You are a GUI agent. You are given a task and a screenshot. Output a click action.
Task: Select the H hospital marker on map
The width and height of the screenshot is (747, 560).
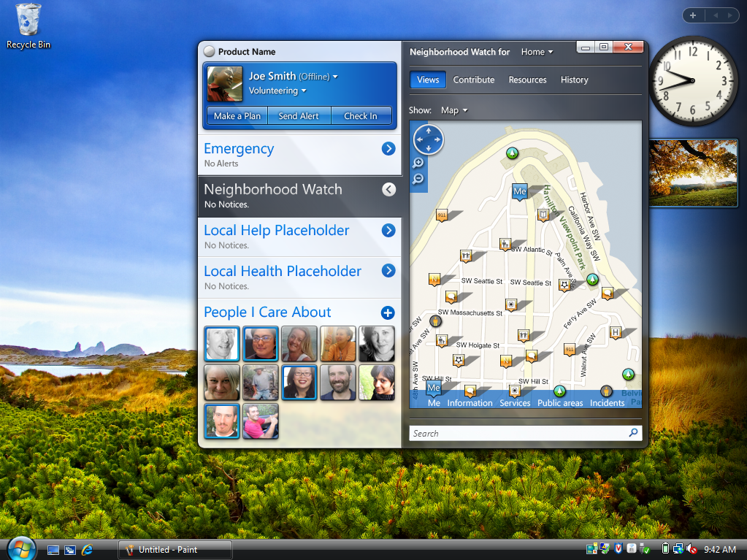point(616,332)
